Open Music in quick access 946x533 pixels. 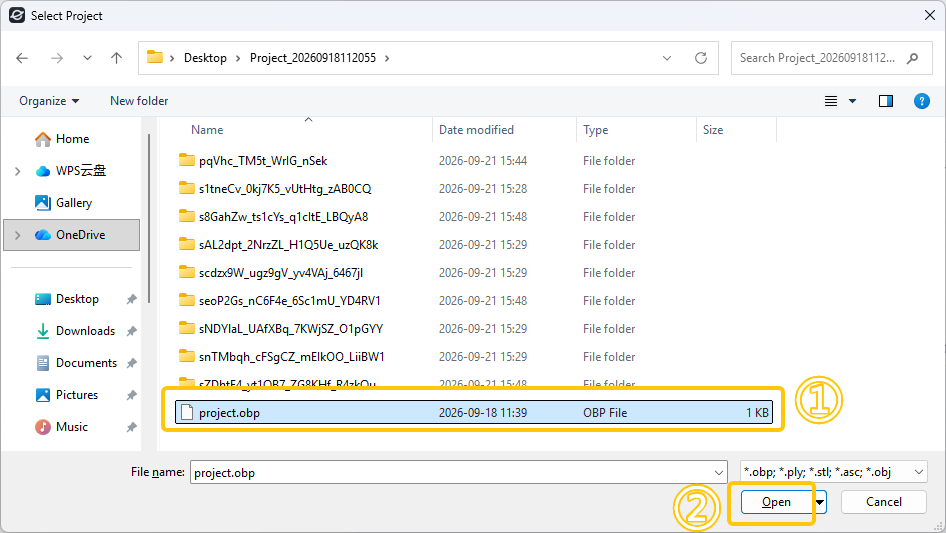tap(72, 427)
